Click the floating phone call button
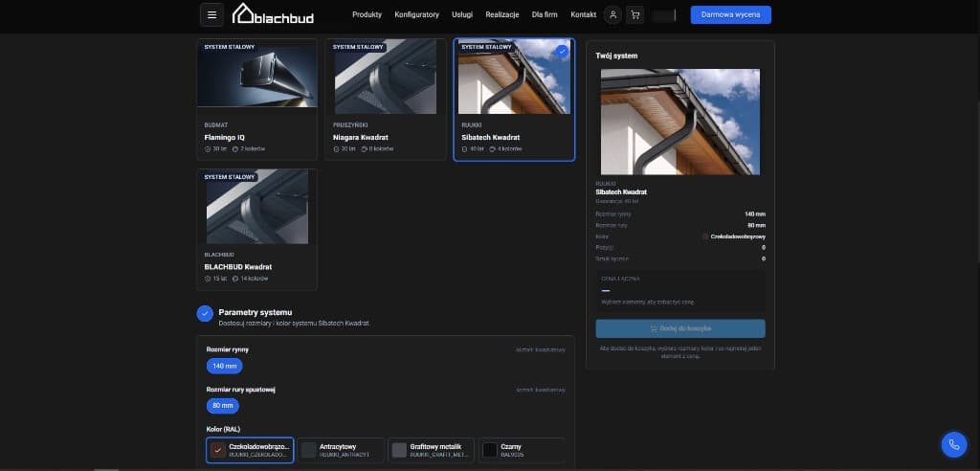 pyautogui.click(x=954, y=445)
